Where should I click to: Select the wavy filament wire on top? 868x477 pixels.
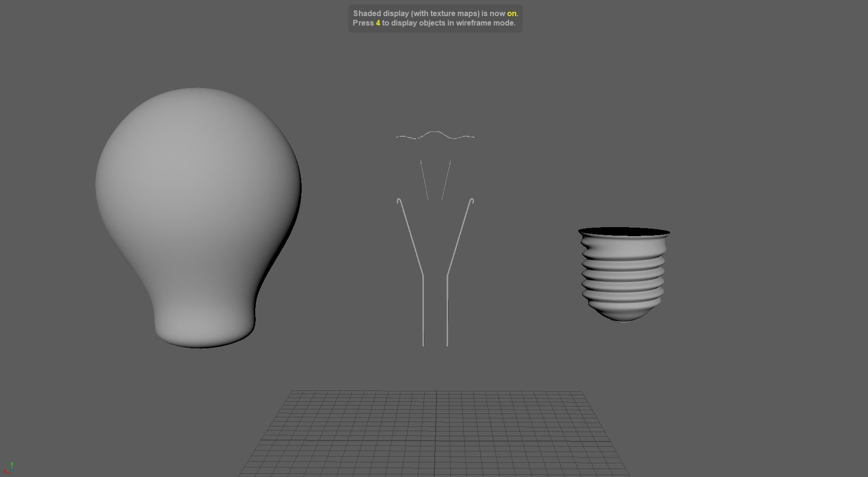point(435,136)
